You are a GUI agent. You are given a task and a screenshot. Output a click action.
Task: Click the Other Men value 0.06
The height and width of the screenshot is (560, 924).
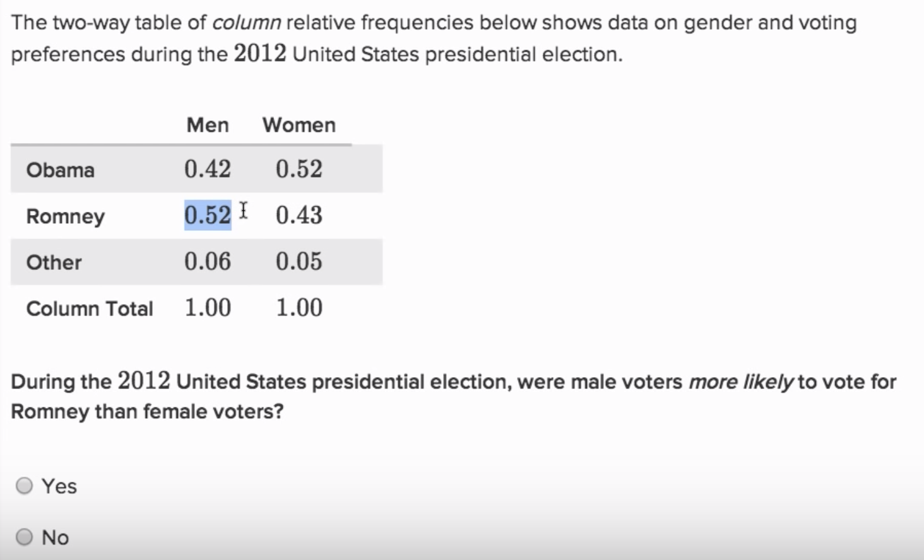pos(208,261)
